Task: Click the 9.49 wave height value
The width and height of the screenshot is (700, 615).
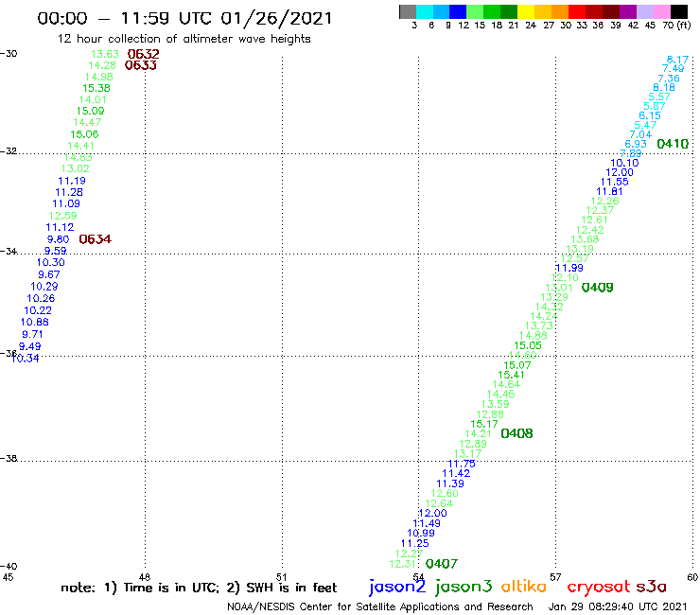Action: coord(30,346)
